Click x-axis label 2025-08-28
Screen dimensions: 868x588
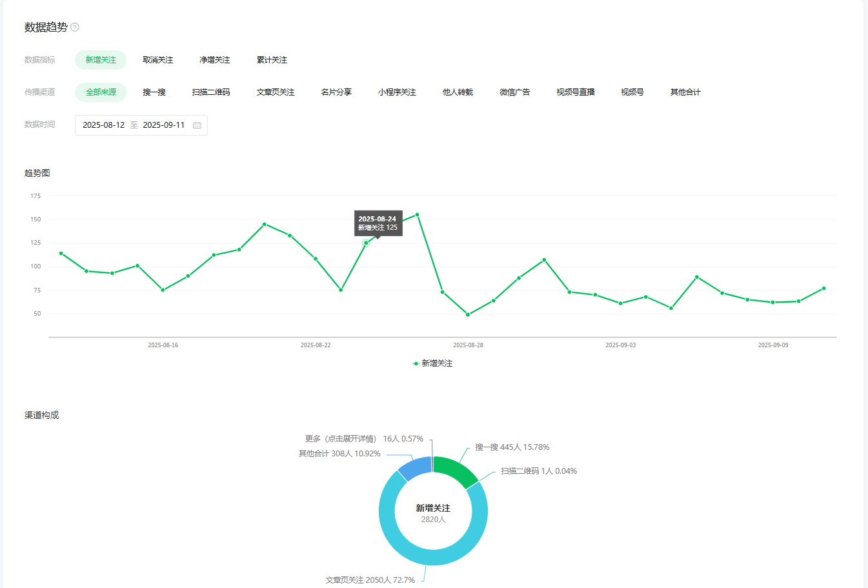(468, 345)
